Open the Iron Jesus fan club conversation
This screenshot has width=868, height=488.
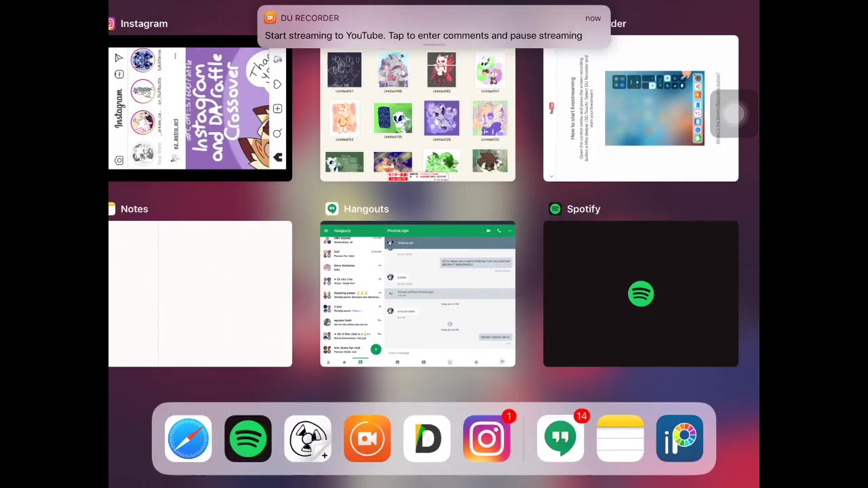tap(352, 350)
